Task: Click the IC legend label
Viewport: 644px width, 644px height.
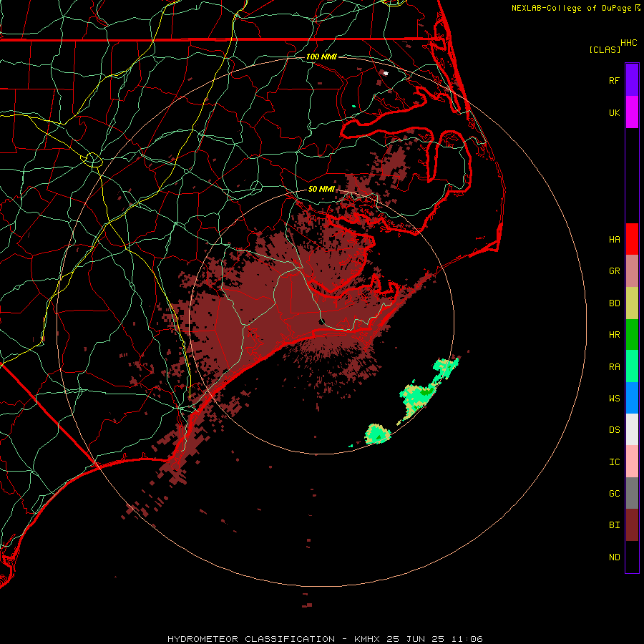Action: pos(615,462)
